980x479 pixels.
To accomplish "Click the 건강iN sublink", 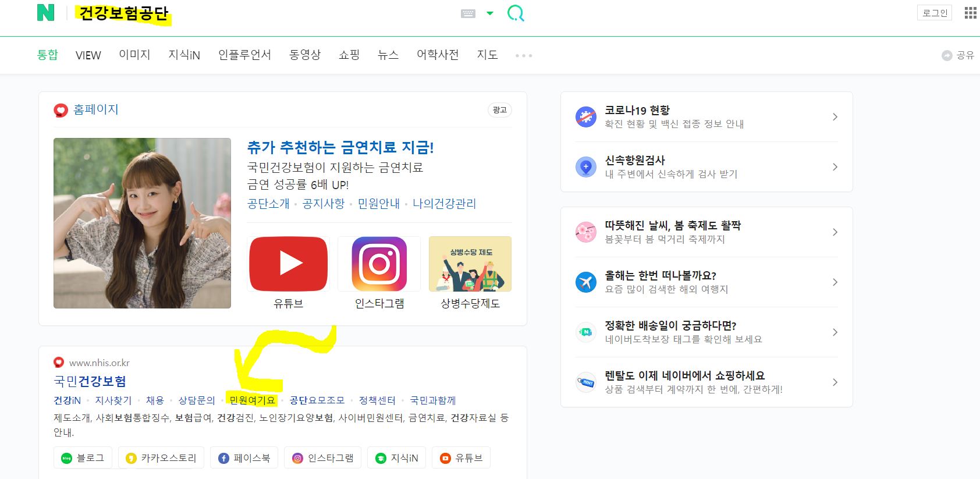I will [x=68, y=400].
